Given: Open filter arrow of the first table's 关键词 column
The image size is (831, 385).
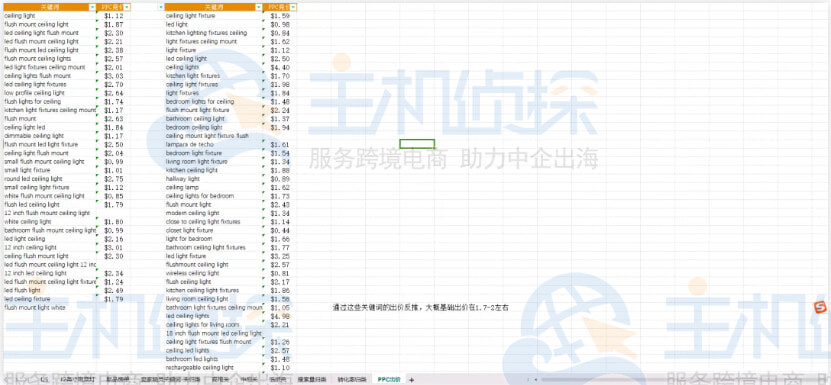Looking at the screenshot, I should pyautogui.click(x=93, y=7).
